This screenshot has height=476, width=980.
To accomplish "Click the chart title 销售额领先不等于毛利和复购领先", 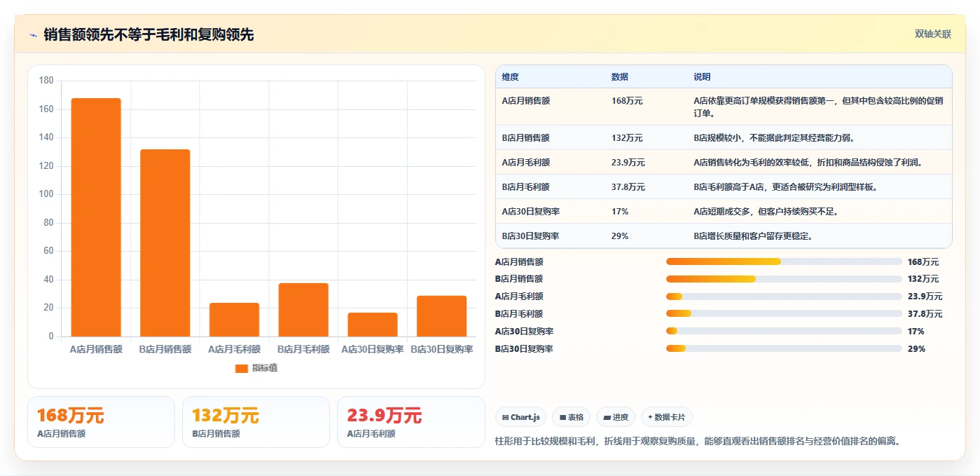I will 149,34.
